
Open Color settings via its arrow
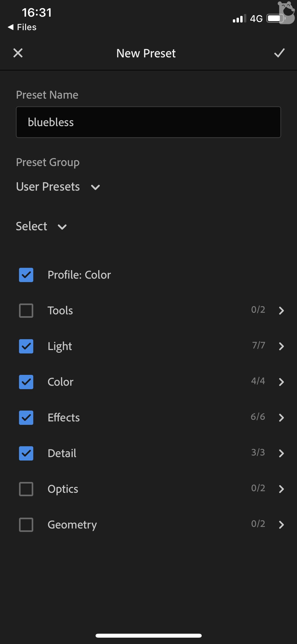click(x=281, y=382)
